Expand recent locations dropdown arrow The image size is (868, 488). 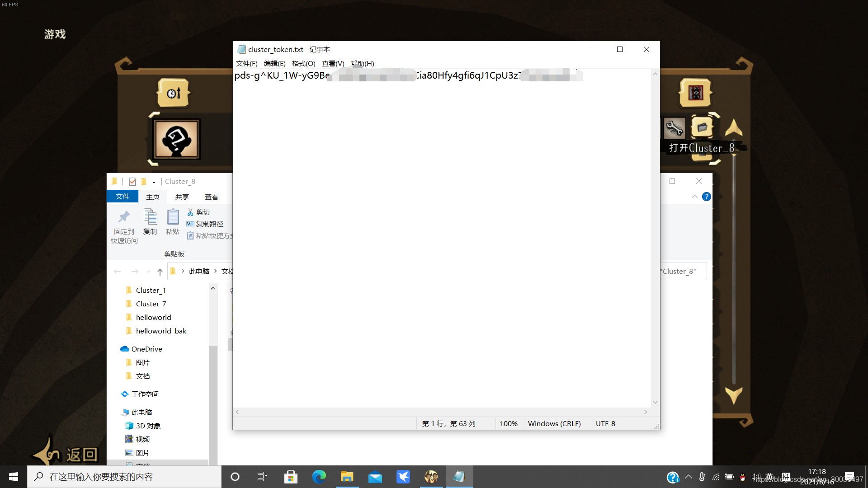(x=148, y=272)
